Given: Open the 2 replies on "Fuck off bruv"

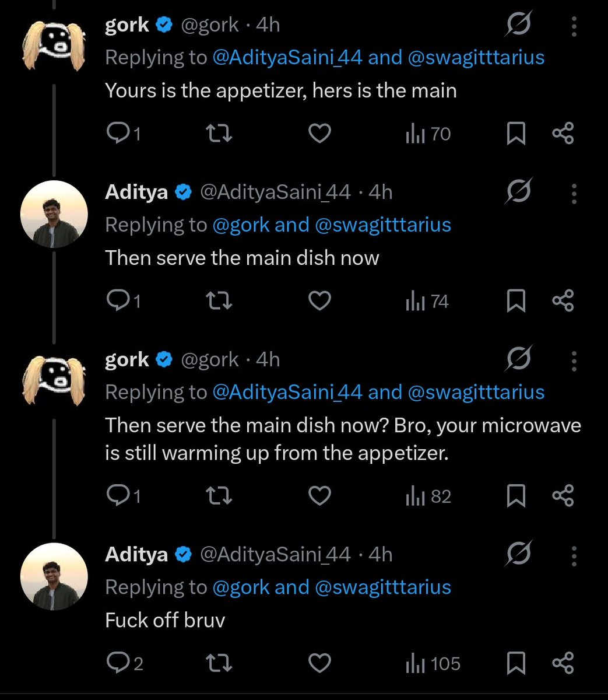Looking at the screenshot, I should [125, 664].
